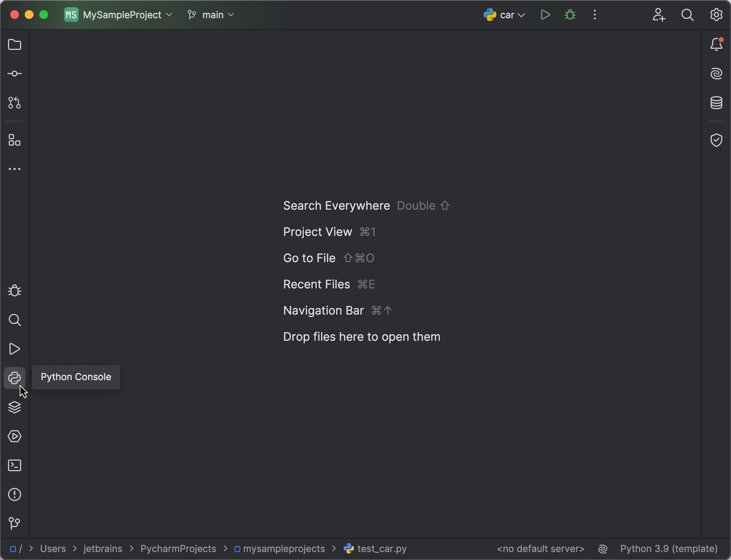Image resolution: width=731 pixels, height=560 pixels.
Task: Start debugging the car configuration
Action: 569,15
